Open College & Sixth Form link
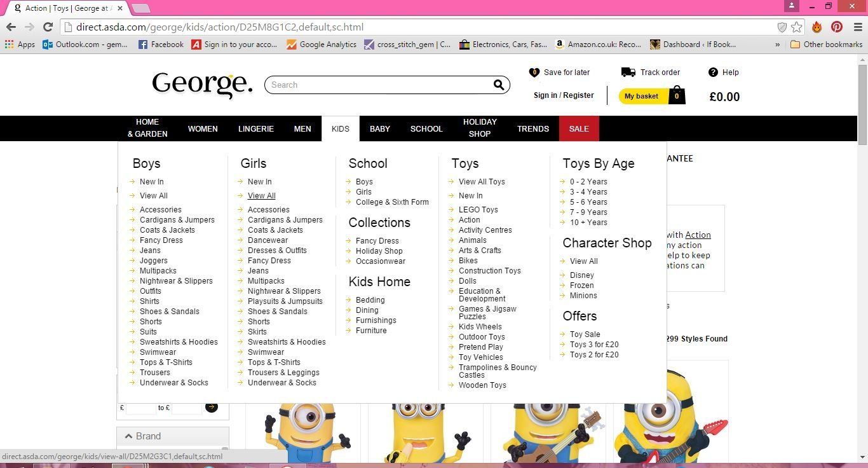Screen dimensions: 868x468 (x=392, y=202)
